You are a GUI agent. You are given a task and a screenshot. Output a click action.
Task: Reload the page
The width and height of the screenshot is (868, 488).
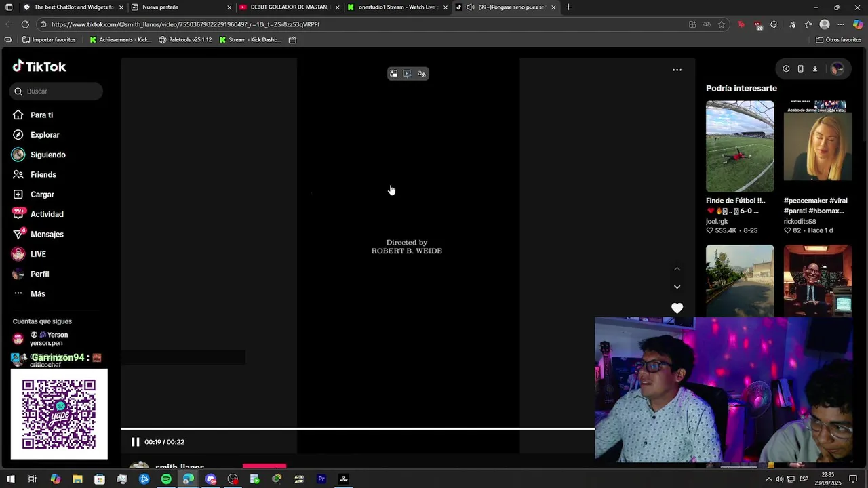25,24
